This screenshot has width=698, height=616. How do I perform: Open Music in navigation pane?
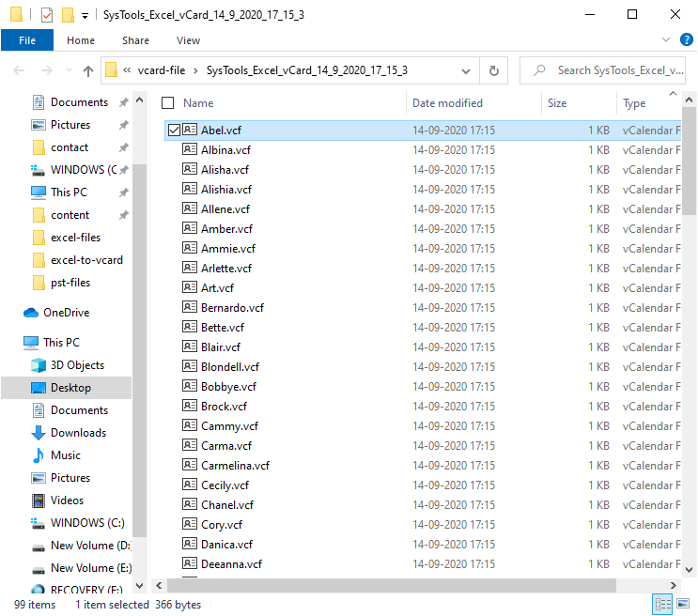pyautogui.click(x=66, y=455)
